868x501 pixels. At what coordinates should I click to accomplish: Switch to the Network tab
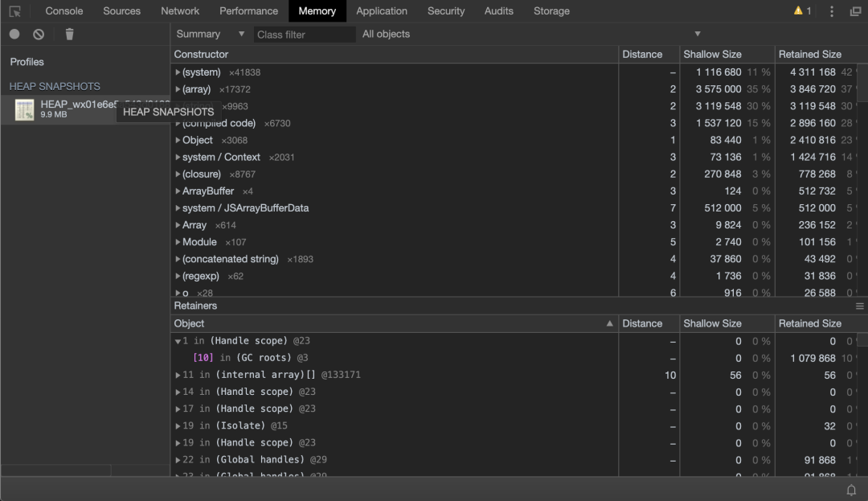point(180,11)
